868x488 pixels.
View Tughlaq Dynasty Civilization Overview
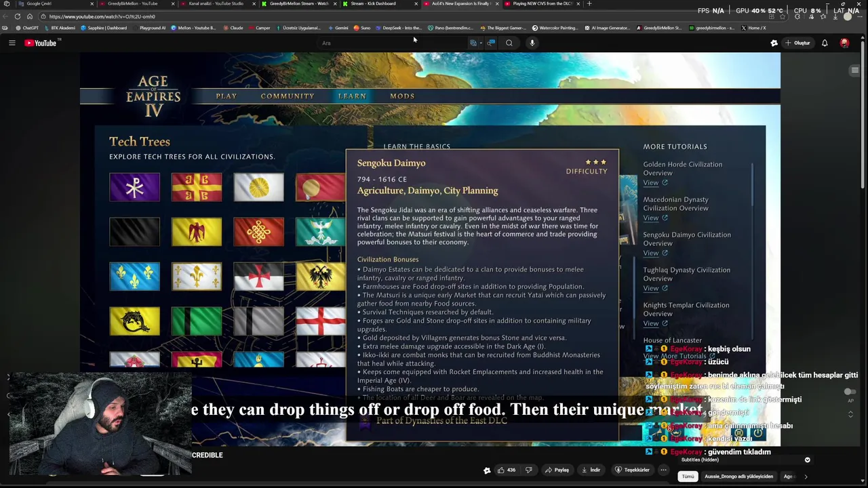655,288
